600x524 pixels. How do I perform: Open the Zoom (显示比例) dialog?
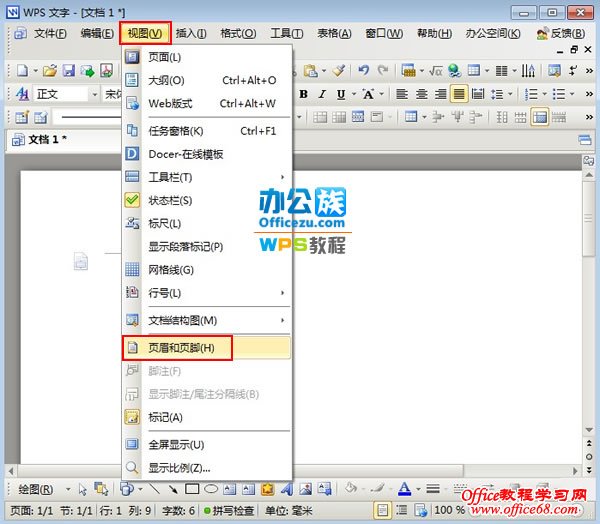tap(207, 468)
